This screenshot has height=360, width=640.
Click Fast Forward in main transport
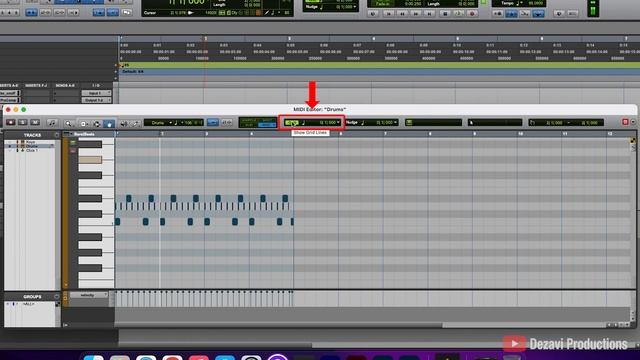pos(416,13)
